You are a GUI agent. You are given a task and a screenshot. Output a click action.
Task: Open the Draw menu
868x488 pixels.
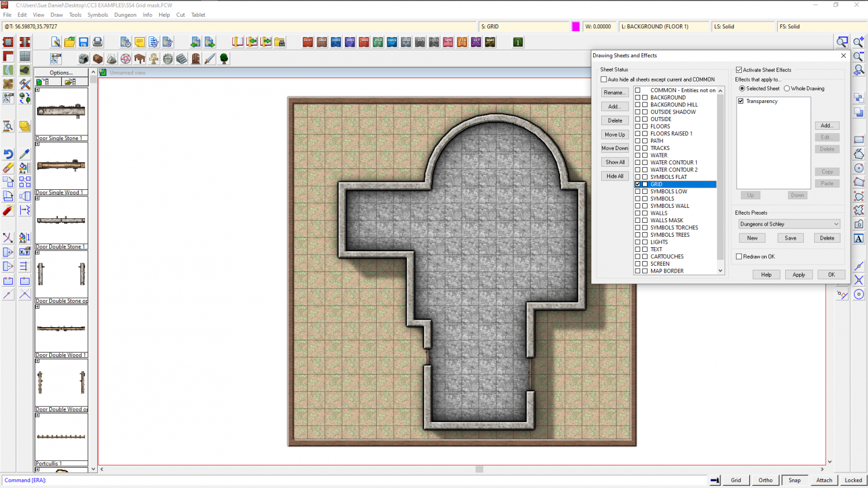pos(57,15)
